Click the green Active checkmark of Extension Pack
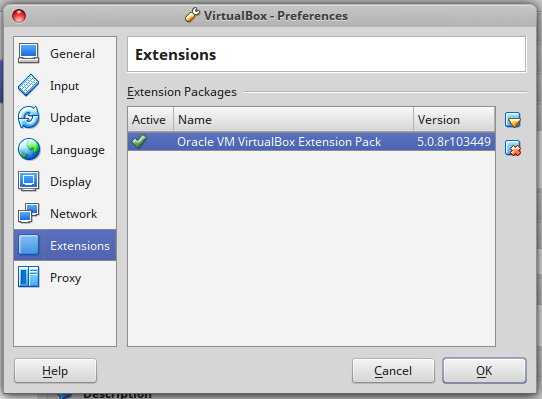The image size is (542, 399). [x=139, y=141]
